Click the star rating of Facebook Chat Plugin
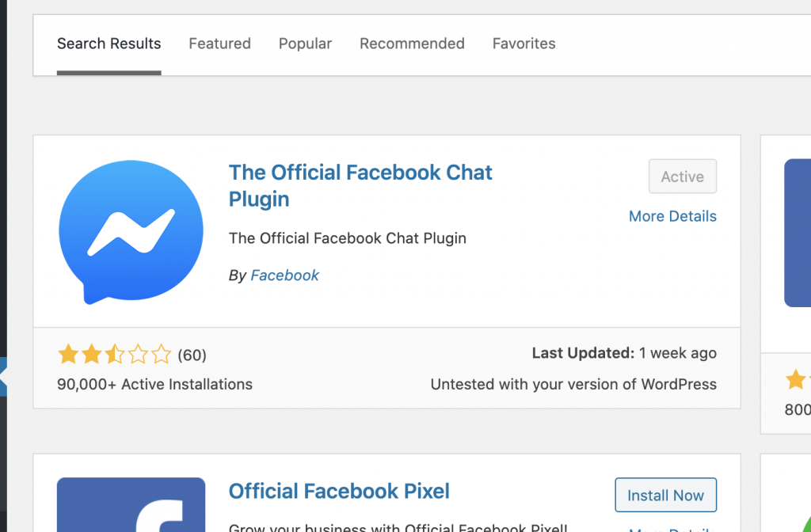 click(x=114, y=355)
